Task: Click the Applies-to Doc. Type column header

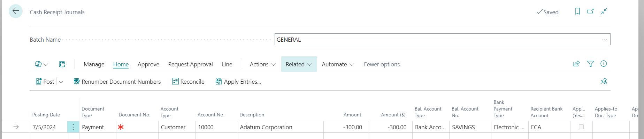Action: [606, 112]
